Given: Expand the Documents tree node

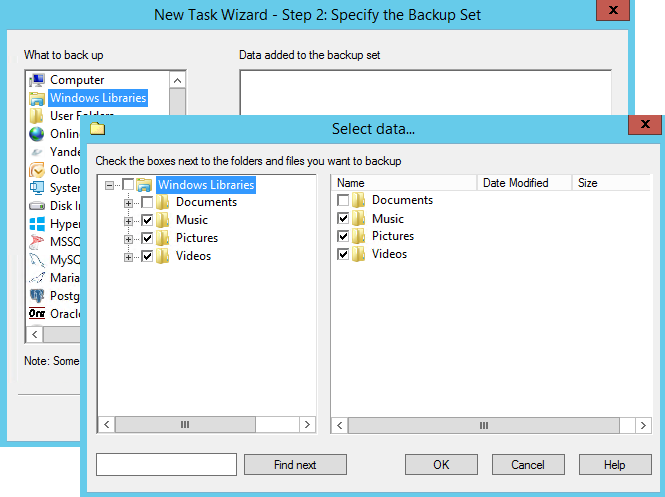Looking at the screenshot, I should (128, 203).
